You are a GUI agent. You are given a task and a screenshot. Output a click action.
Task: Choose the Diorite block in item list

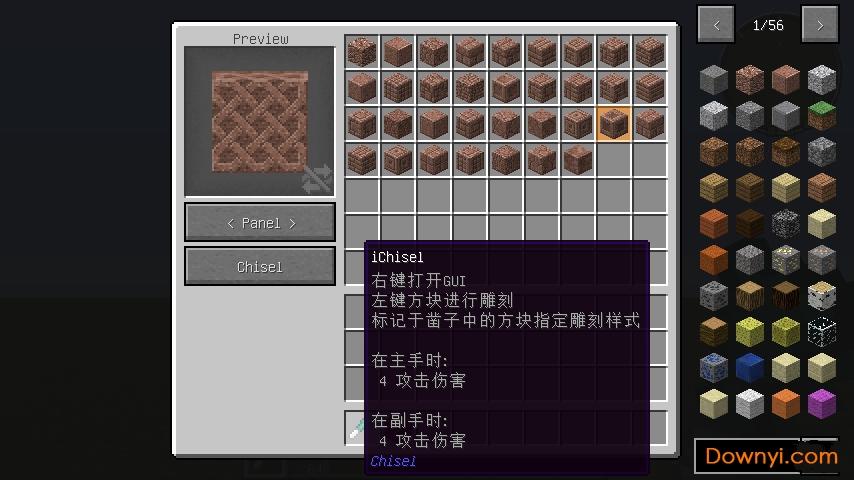[x=821, y=80]
